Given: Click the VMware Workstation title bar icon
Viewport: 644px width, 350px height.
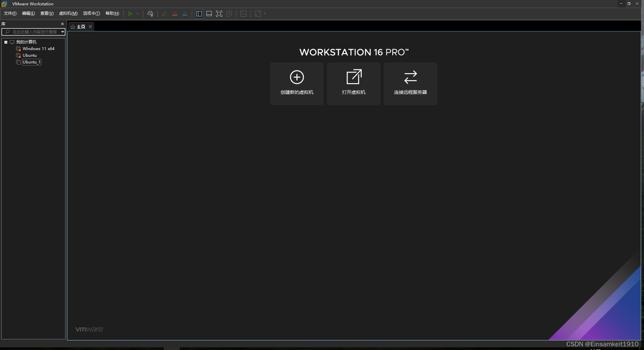Looking at the screenshot, I should [4, 4].
